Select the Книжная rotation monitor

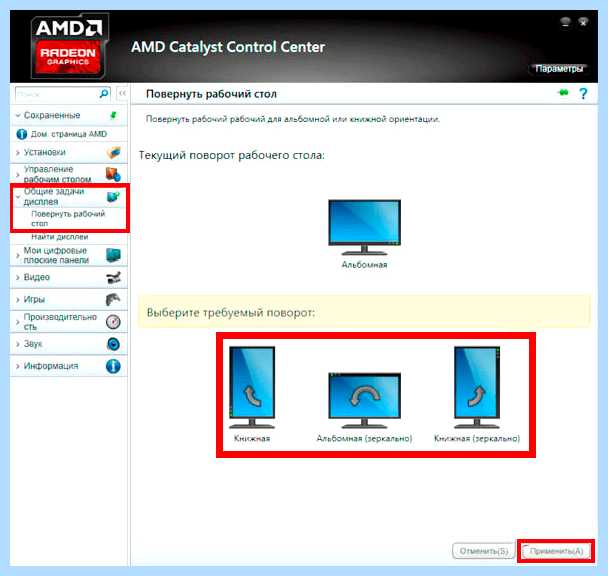pos(252,387)
